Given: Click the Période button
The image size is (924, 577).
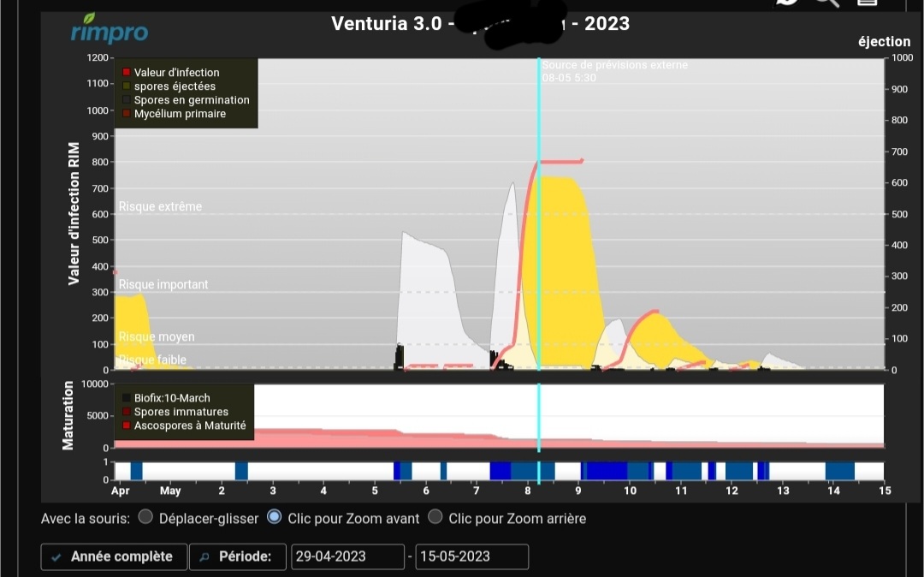Looking at the screenshot, I should coord(238,556).
